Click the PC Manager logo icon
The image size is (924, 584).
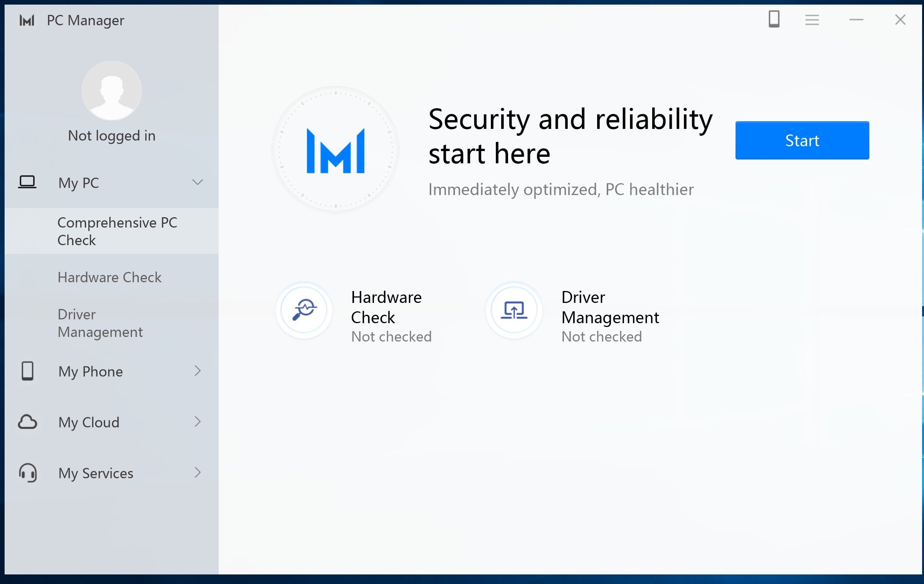tap(27, 20)
